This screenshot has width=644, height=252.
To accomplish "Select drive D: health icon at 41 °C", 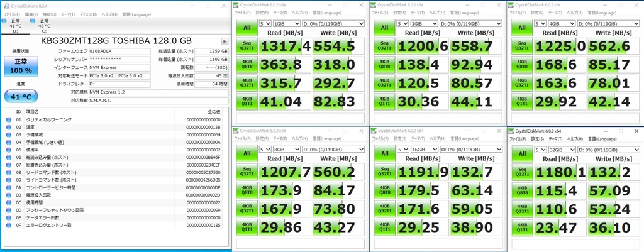I will (4, 21).
